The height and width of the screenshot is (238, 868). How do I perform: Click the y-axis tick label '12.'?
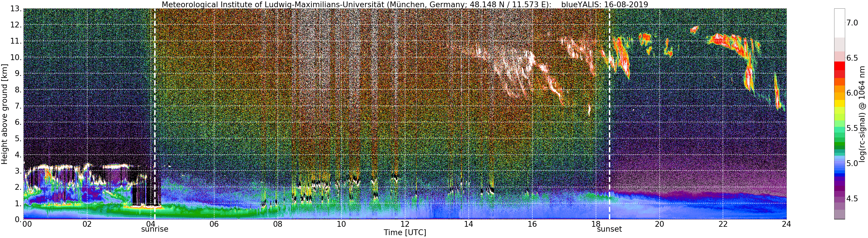click(16, 25)
